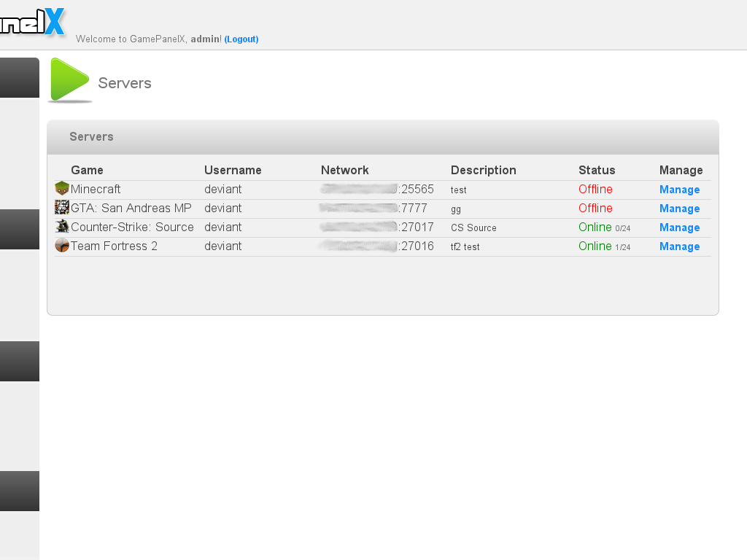This screenshot has width=747, height=560.
Task: Click the Username column header
Action: point(233,170)
